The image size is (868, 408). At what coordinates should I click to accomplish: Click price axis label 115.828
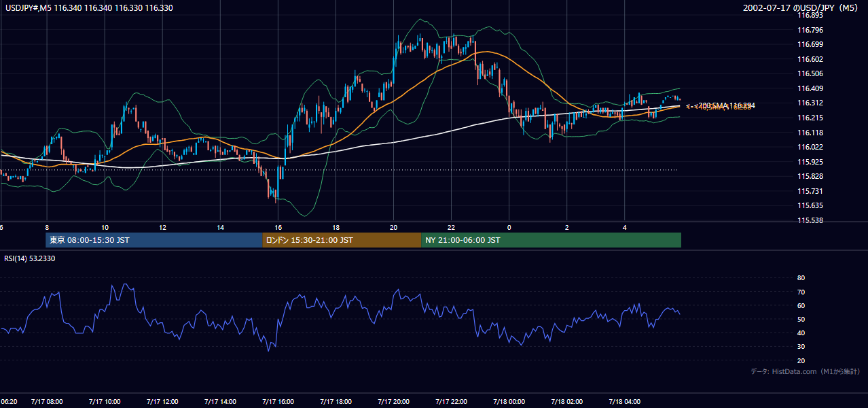(810, 177)
